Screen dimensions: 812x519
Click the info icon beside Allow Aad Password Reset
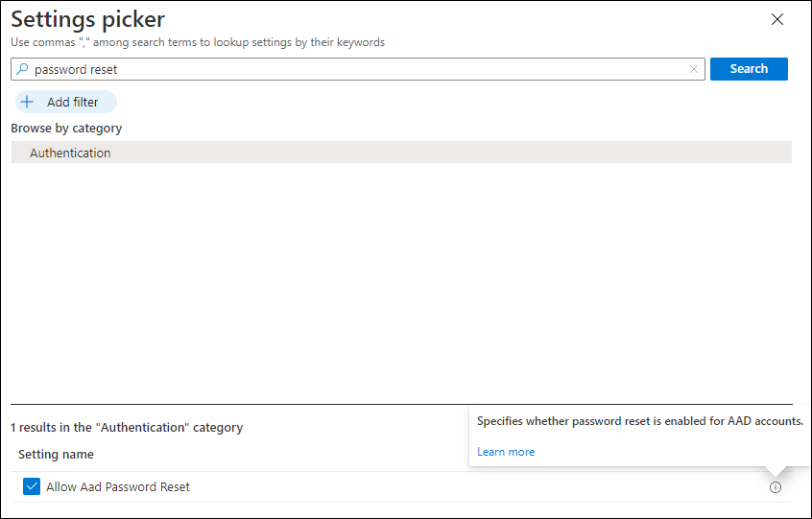(x=776, y=487)
